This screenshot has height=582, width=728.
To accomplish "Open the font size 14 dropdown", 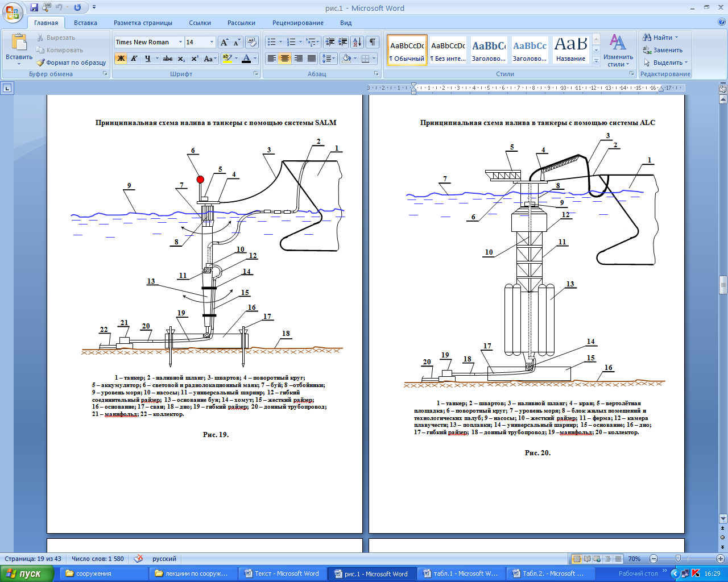I will 212,42.
